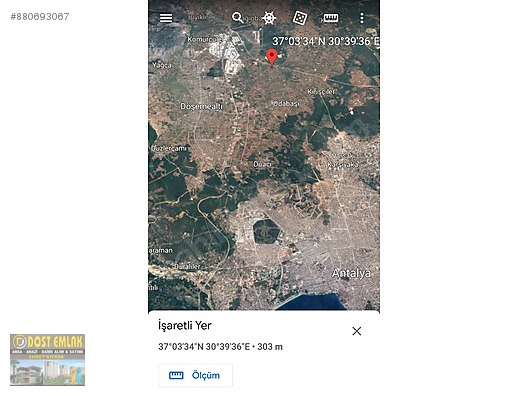Viewport: 528px width, 396px height.
Task: Tap the İşaretli Yer card title
Action: point(185,325)
